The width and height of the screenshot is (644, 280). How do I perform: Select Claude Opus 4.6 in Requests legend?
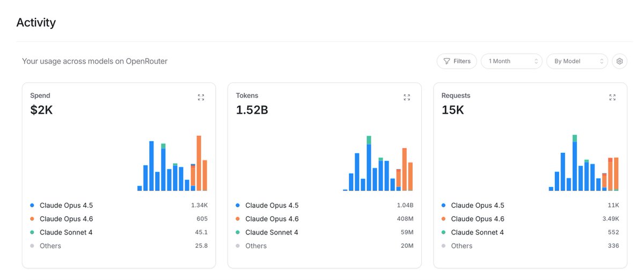(478, 219)
